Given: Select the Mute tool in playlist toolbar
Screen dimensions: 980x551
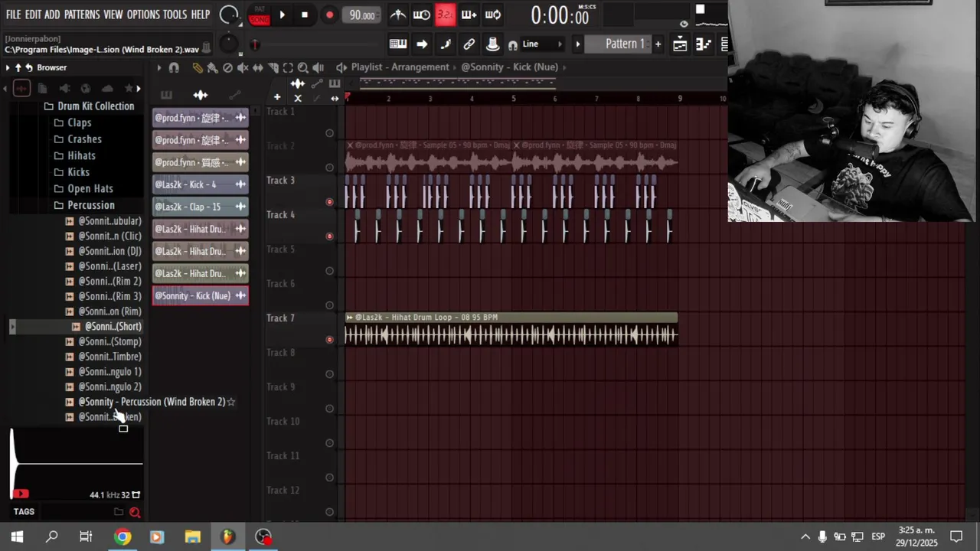Looking at the screenshot, I should click(243, 67).
